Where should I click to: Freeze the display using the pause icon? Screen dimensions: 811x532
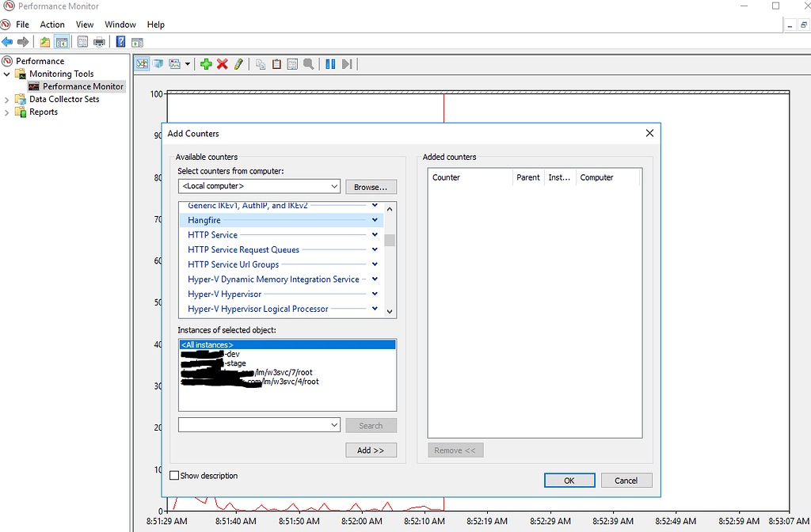pos(330,64)
